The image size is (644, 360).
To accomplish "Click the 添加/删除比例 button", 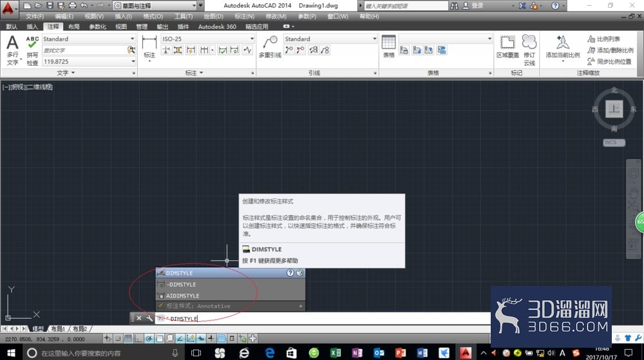I will (611, 50).
